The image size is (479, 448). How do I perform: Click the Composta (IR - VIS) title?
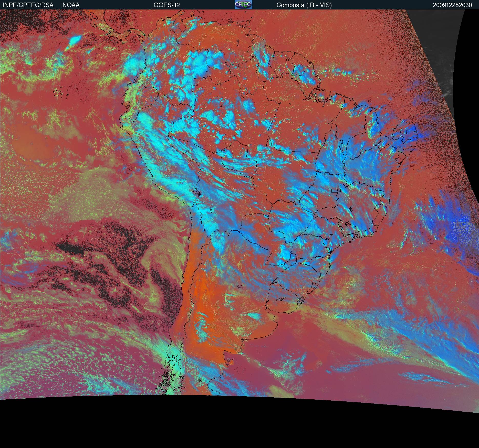pos(304,5)
